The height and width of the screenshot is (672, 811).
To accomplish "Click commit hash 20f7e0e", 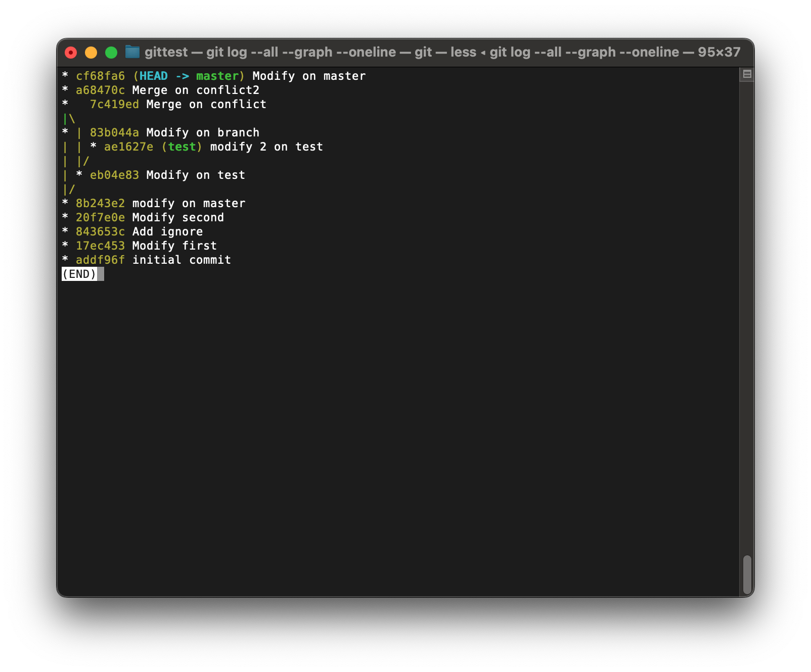I will point(100,218).
